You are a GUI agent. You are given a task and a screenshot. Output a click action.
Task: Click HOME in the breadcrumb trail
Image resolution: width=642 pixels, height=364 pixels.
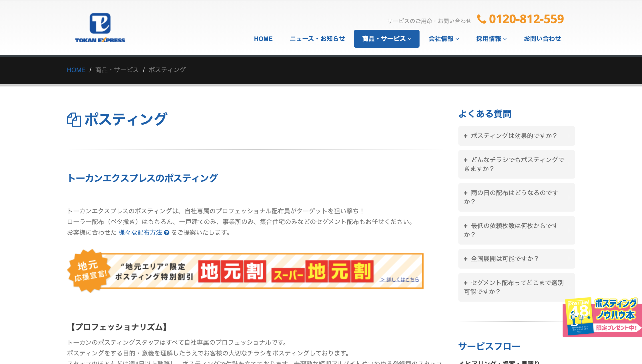pos(76,70)
